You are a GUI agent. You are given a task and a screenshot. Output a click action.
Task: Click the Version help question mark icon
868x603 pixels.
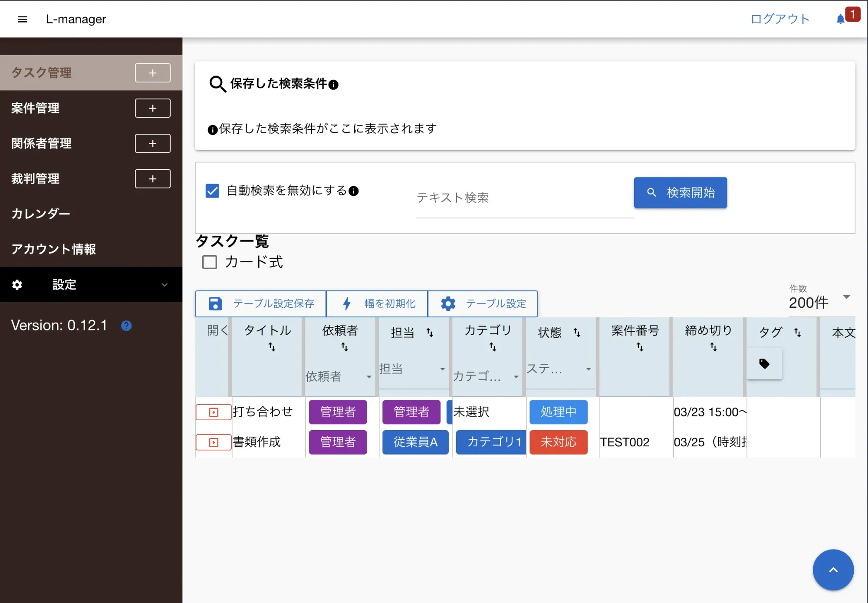(x=126, y=326)
